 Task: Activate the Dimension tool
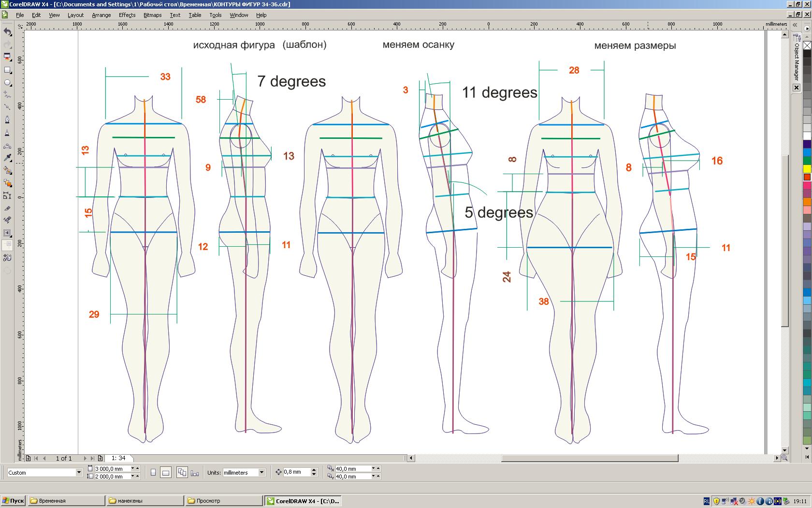(x=7, y=195)
